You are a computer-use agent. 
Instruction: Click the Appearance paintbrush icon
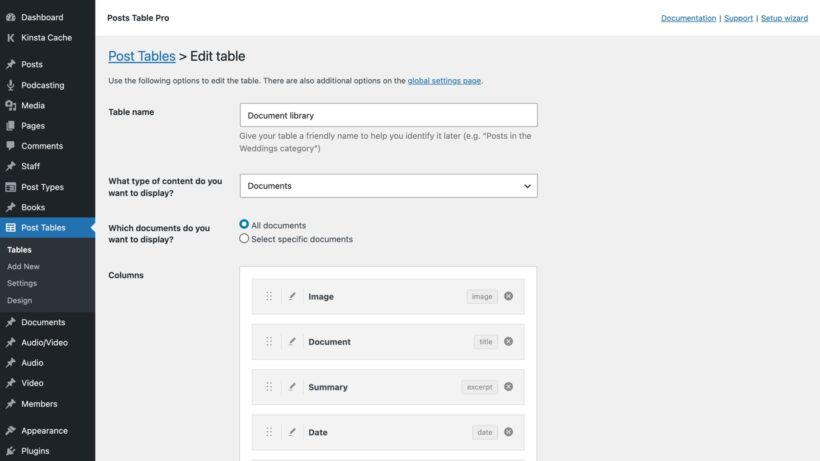coord(10,430)
